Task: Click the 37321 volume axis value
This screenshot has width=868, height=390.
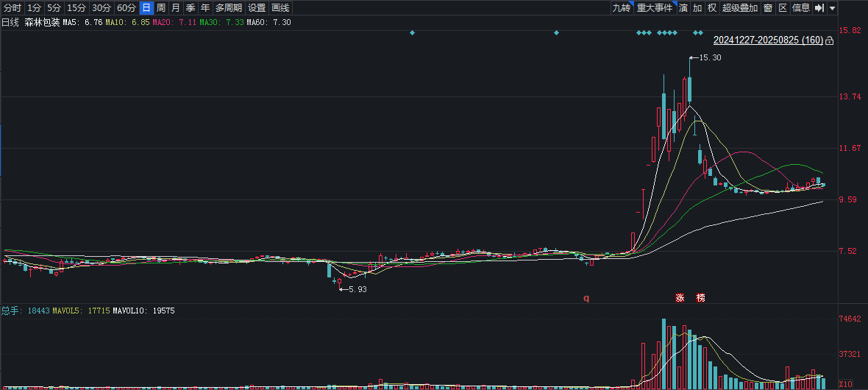Action: point(850,354)
